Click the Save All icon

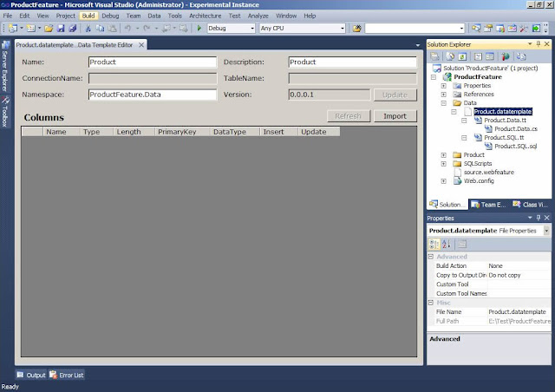73,29
